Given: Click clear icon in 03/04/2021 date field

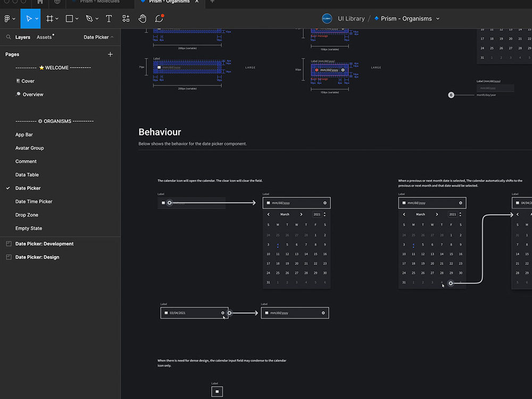Looking at the screenshot, I should [x=222, y=313].
